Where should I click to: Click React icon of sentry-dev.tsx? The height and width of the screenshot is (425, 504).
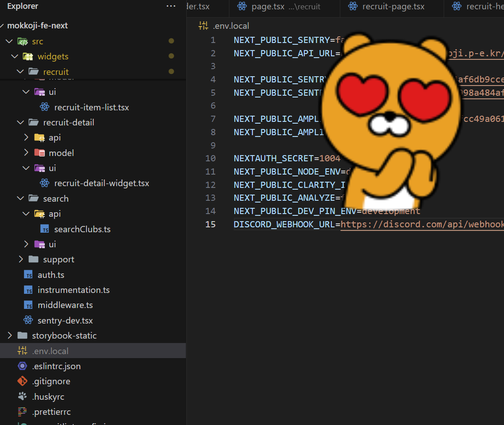pos(28,320)
